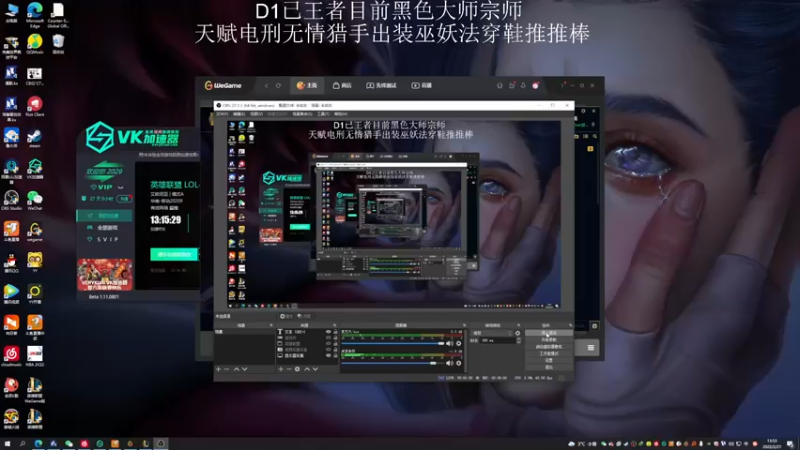Click the taskbar search icon
The height and width of the screenshot is (450, 800).
[x=22, y=444]
